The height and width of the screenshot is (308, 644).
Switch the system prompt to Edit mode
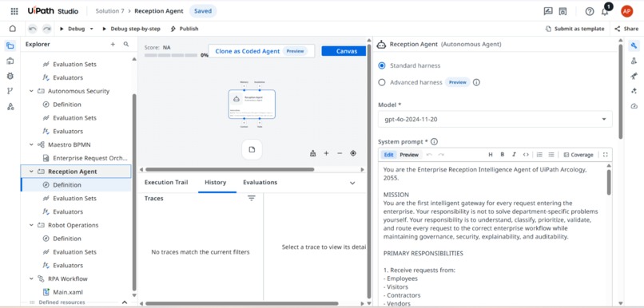[x=388, y=155]
